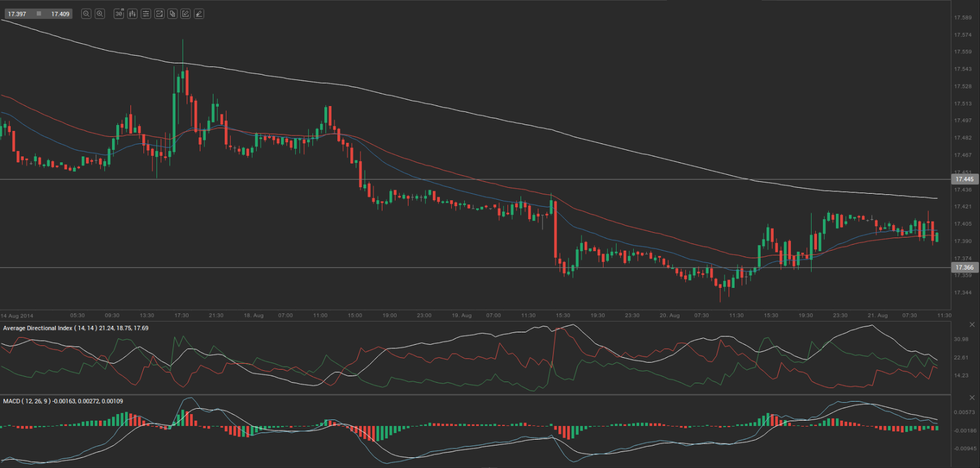Click the zoom in magnifier icon

pos(100,14)
